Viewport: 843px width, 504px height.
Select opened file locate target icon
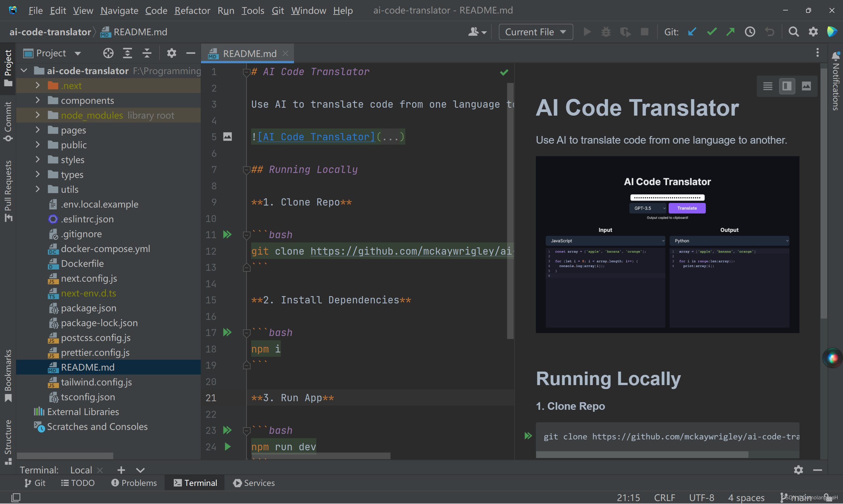[108, 53]
